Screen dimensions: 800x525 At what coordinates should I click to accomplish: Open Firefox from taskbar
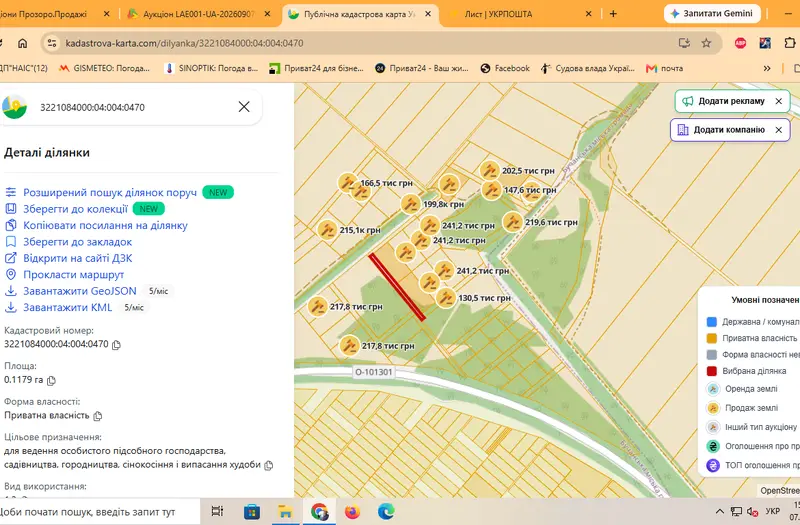tap(352, 511)
